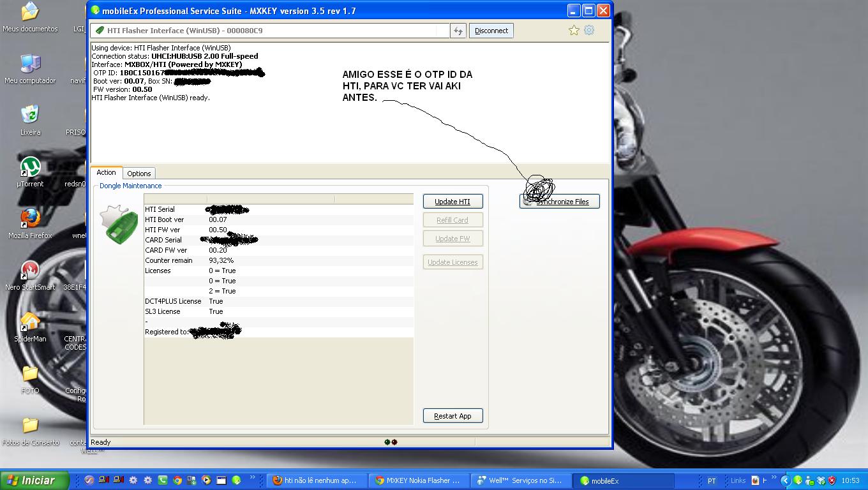Launch the green phone quick launch icon
868x490 pixels.
[x=162, y=480]
